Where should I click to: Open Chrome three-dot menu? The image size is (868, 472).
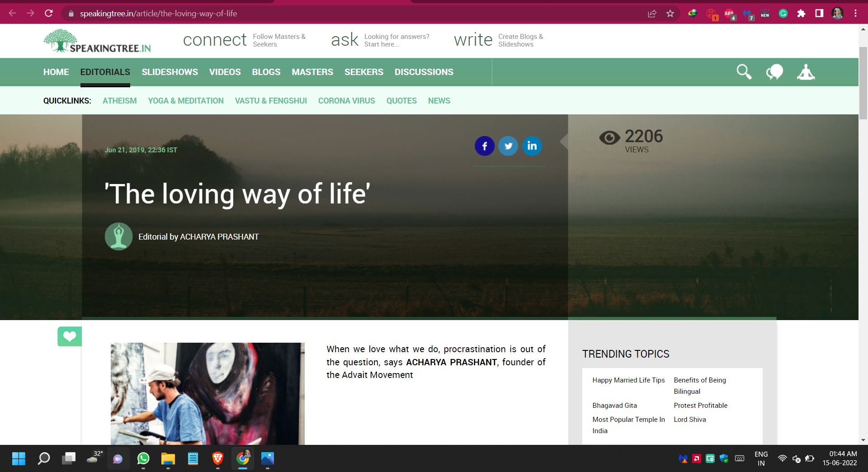[x=855, y=14]
